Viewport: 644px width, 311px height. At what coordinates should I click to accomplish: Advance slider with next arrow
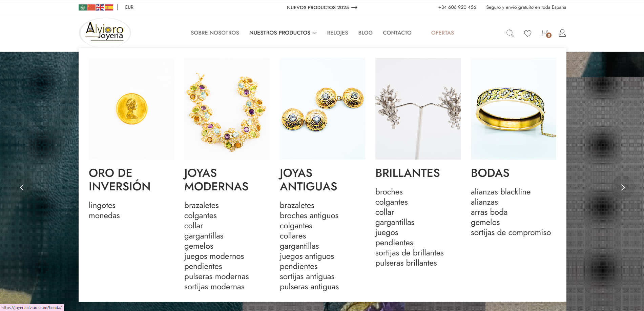pos(623,187)
